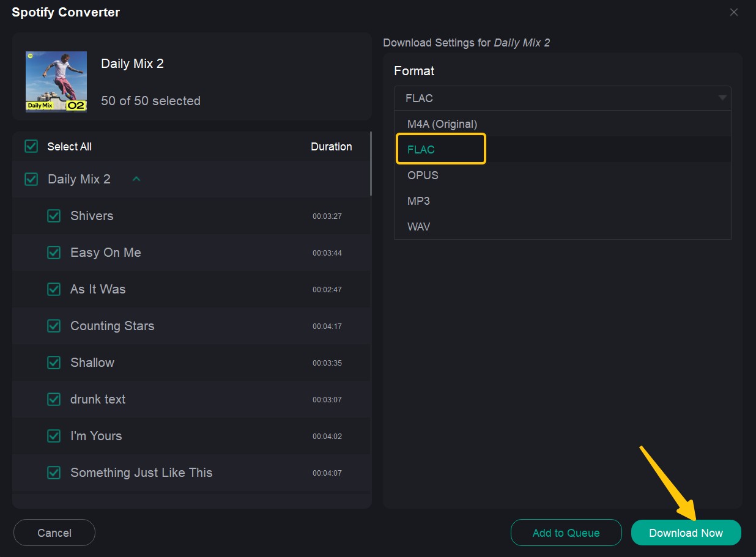Select FLAC from the format list
The image size is (756, 557).
[x=421, y=150]
